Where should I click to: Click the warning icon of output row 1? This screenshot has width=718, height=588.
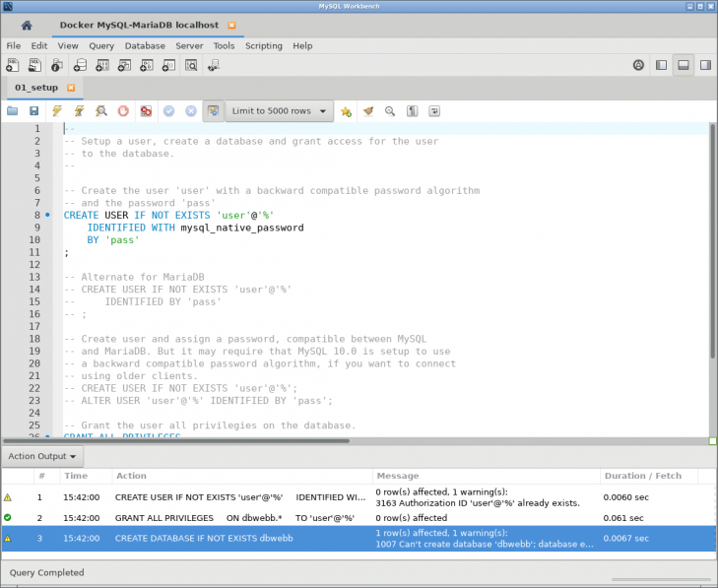8,497
